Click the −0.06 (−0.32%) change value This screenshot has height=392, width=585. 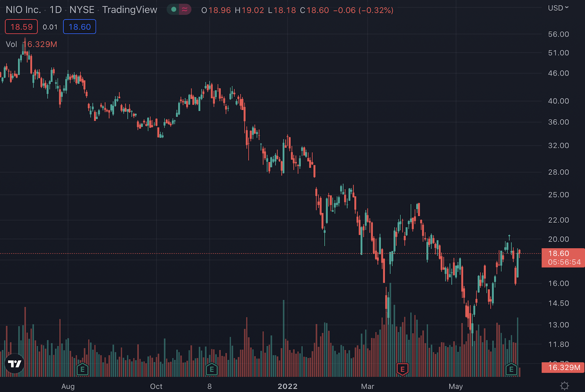point(363,10)
